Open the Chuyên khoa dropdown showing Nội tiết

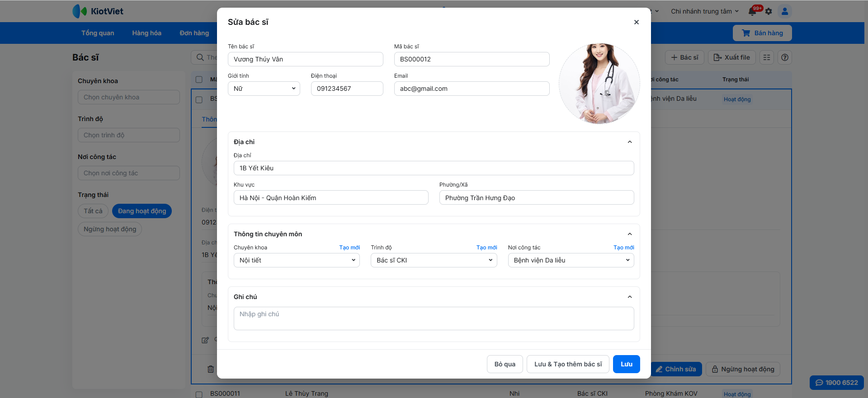tap(297, 260)
